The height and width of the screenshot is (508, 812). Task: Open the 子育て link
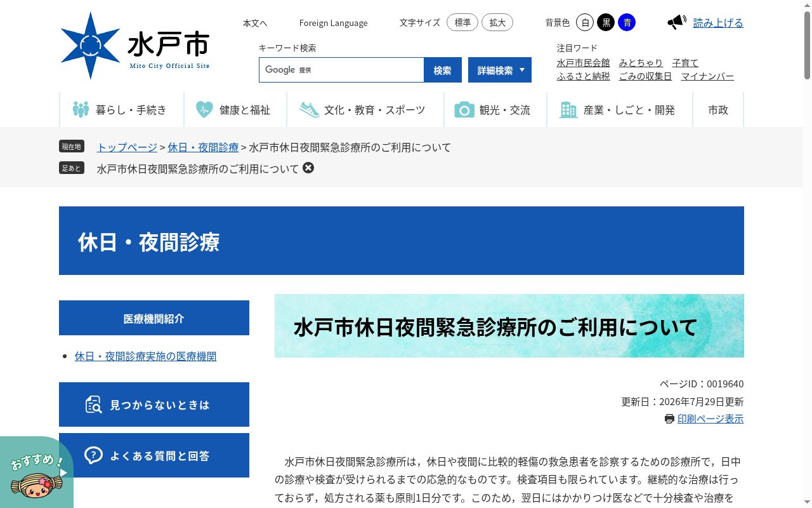click(x=685, y=63)
